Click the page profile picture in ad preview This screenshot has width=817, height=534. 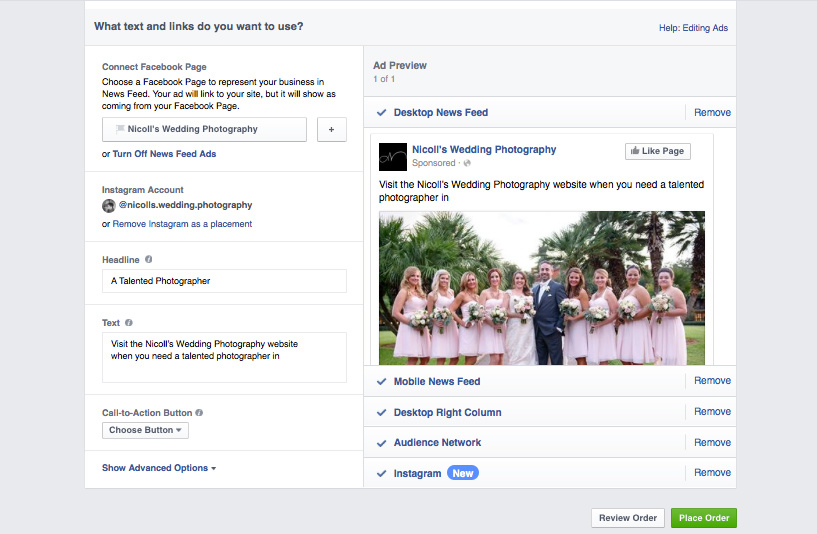393,157
